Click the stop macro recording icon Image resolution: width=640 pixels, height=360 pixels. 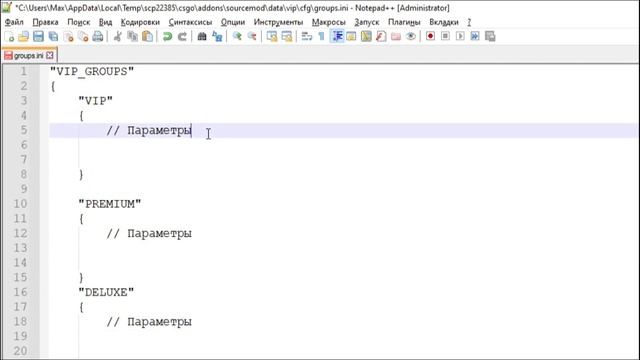coord(445,36)
